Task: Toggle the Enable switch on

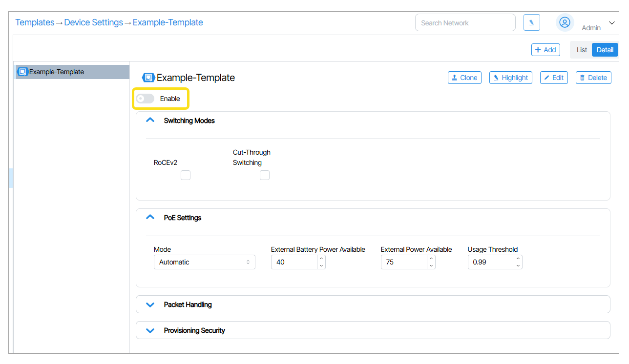Action: coord(145,99)
